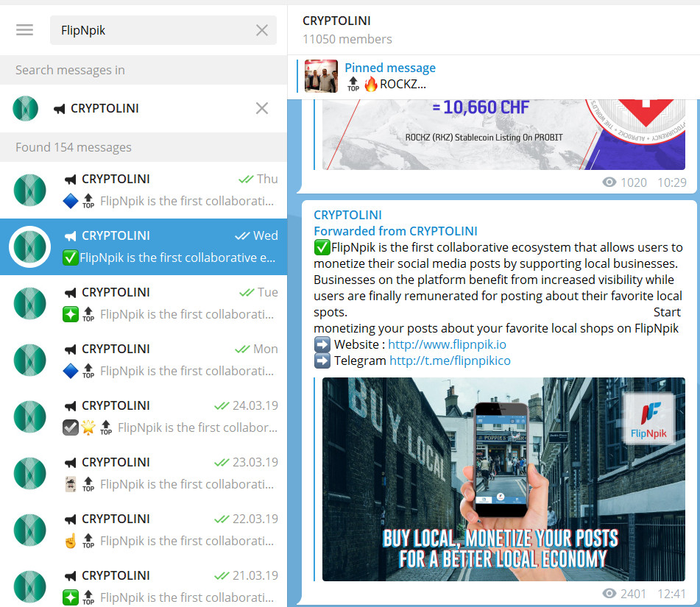Click the green checkmark emoji in message text
700x607 pixels.
322,247
